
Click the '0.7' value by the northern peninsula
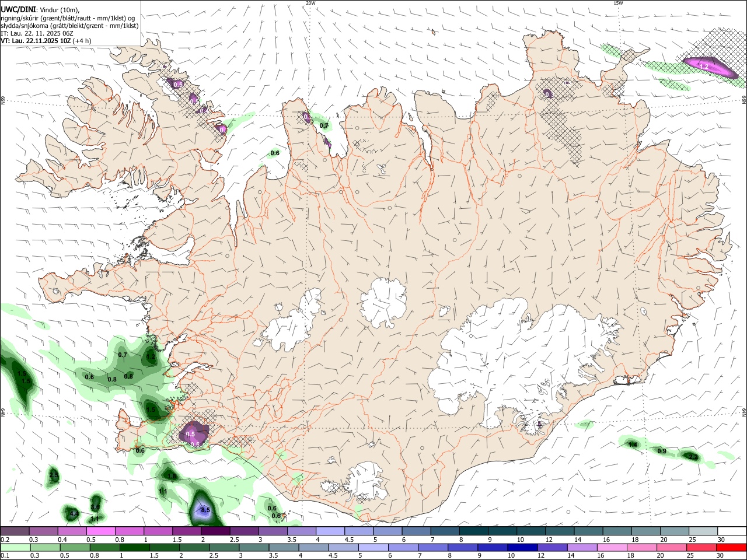pos(324,125)
